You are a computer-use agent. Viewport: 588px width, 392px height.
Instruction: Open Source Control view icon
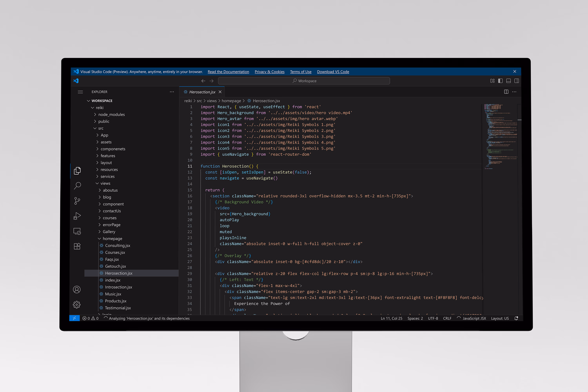click(77, 201)
